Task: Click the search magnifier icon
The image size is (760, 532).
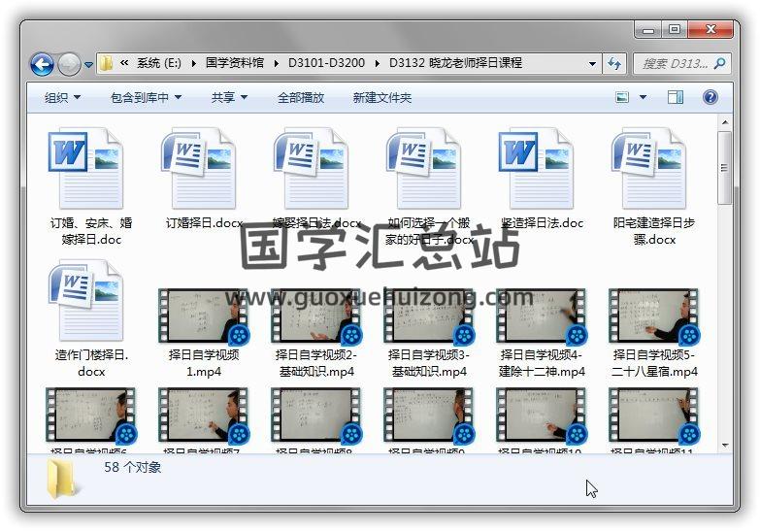Action: coord(720,64)
